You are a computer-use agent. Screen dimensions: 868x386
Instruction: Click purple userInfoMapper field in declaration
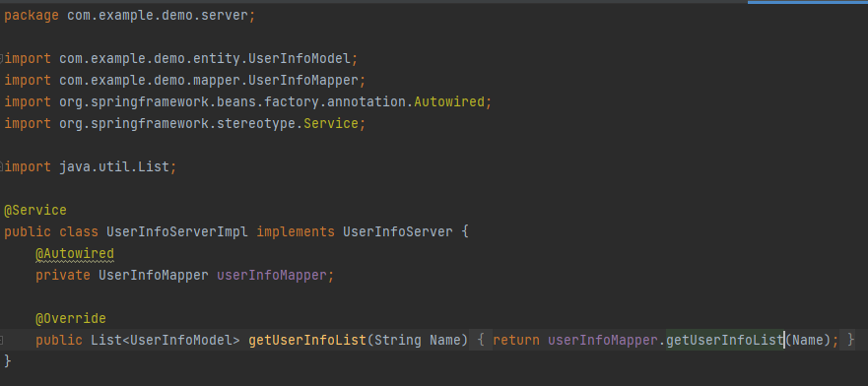272,275
